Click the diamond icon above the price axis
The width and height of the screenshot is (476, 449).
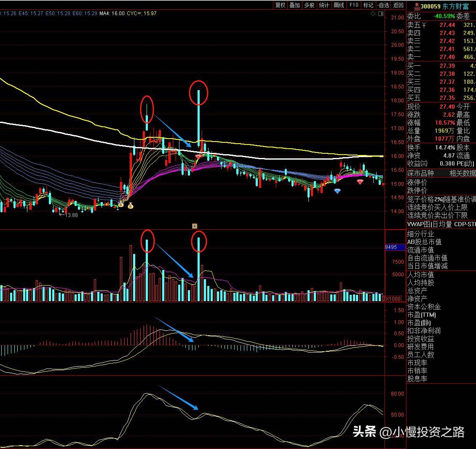pos(373,13)
